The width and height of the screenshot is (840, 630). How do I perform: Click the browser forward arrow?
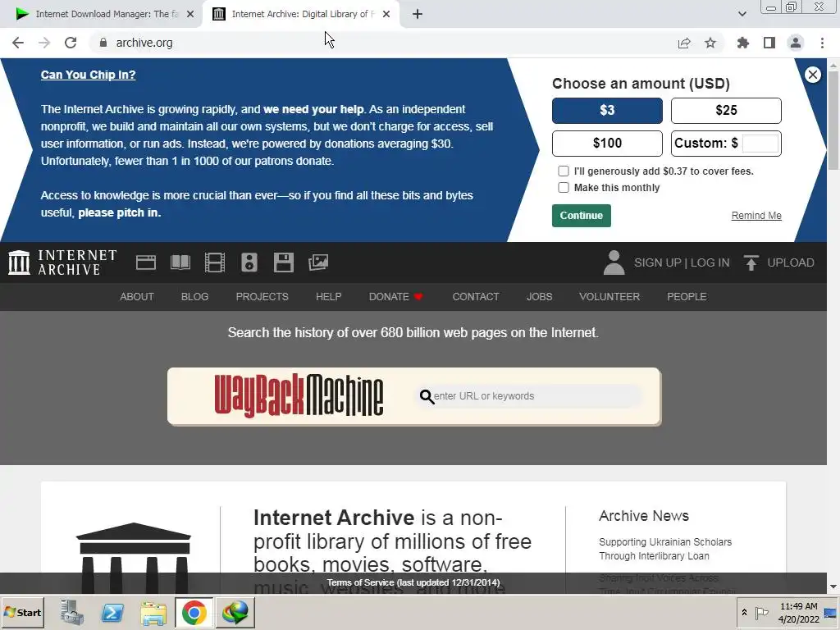44,43
